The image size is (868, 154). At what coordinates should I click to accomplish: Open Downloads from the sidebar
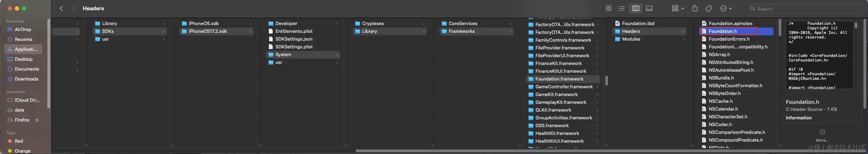tap(26, 79)
